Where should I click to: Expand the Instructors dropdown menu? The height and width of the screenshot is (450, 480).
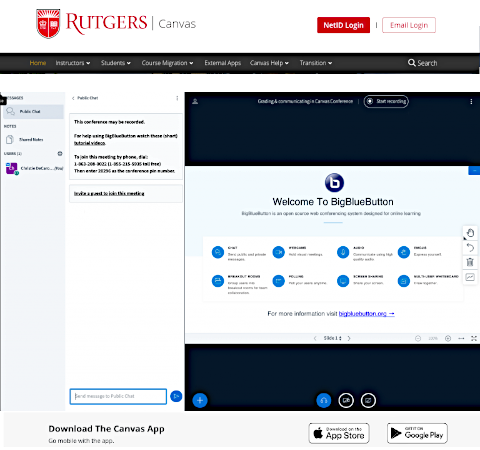[x=73, y=63]
